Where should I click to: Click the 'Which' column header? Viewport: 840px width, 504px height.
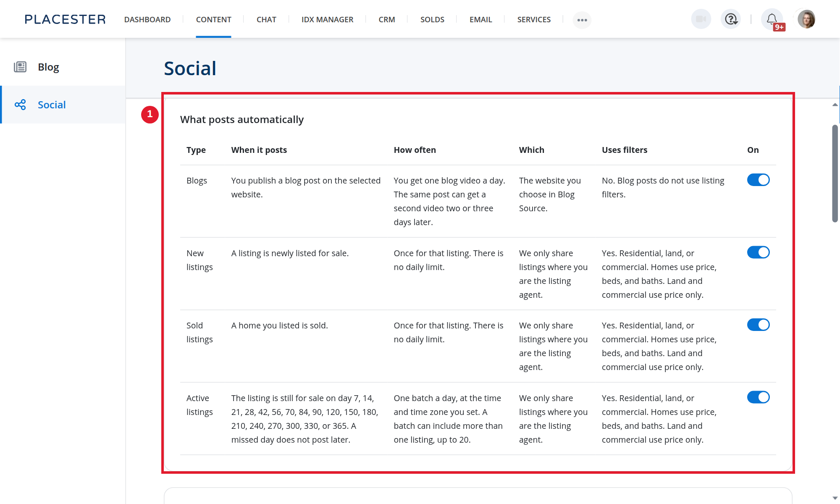tap(531, 150)
